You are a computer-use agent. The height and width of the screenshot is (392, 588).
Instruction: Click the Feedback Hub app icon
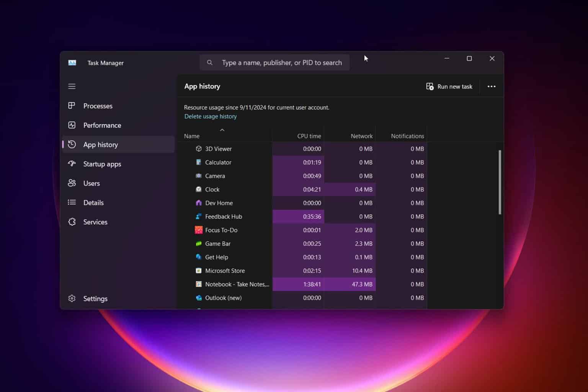(199, 216)
